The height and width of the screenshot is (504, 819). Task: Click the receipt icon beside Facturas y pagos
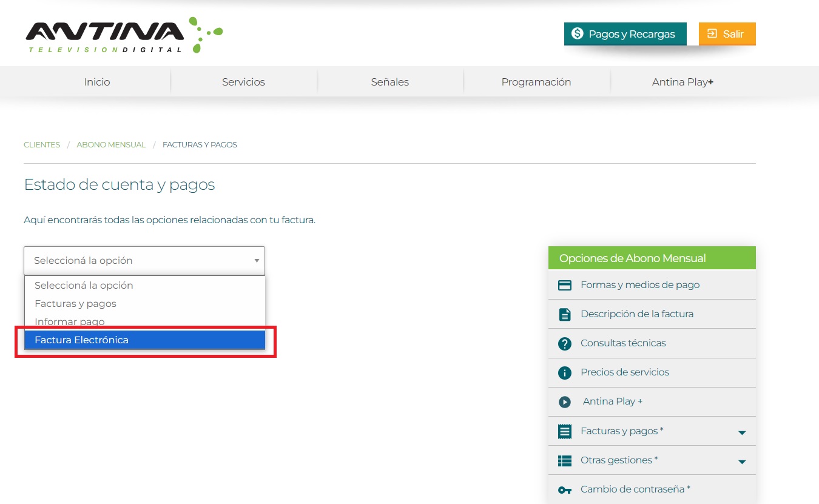(565, 431)
